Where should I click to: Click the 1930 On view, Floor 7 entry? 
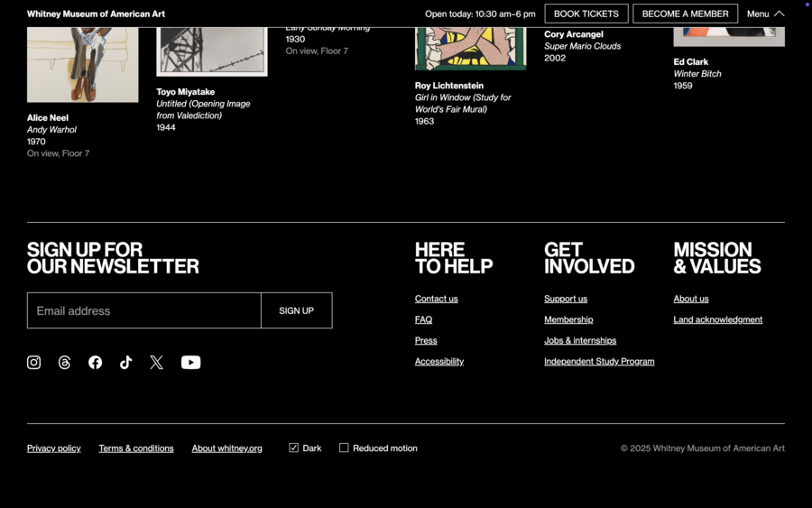coord(317,45)
